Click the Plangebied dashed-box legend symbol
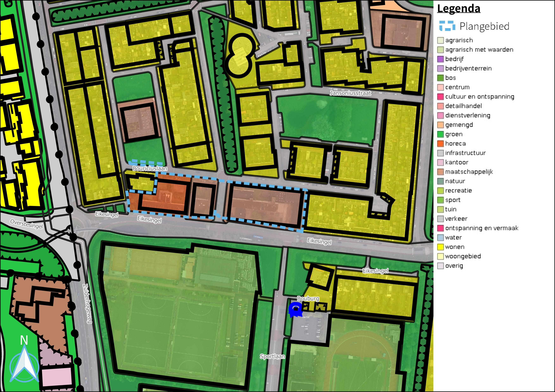Image resolution: width=555 pixels, height=392 pixels. coord(447,26)
